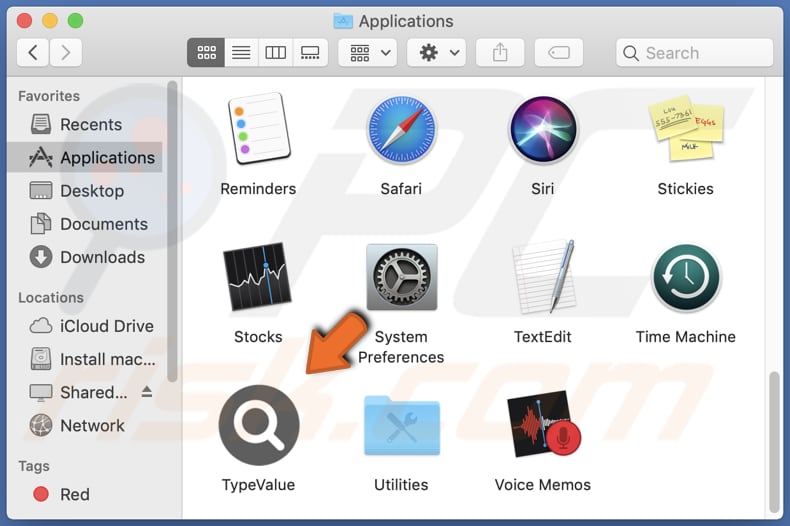Viewport: 790px width, 526px height.
Task: Open the Reminders app icon
Action: coord(259,128)
